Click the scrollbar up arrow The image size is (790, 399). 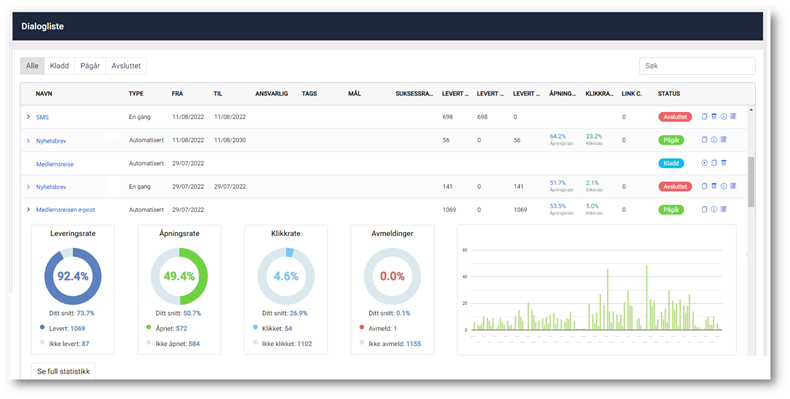[751, 110]
